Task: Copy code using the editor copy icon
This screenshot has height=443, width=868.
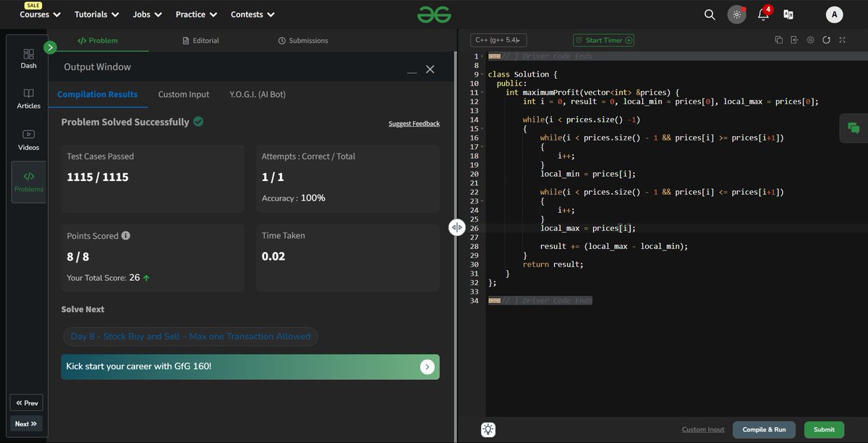Action: 779,41
